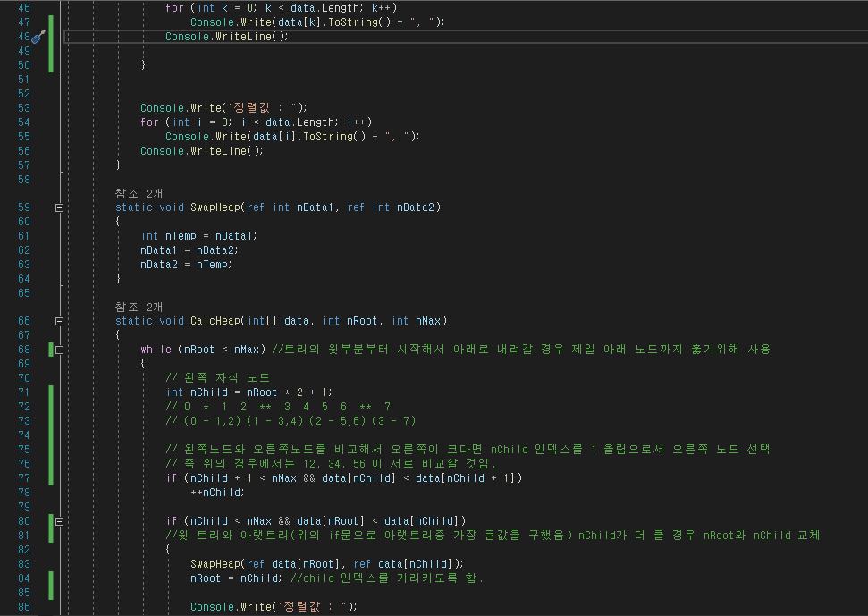This screenshot has width=868, height=616.
Task: Click Console.Write(data[k].ToString() on line 47
Action: pyautogui.click(x=317, y=22)
